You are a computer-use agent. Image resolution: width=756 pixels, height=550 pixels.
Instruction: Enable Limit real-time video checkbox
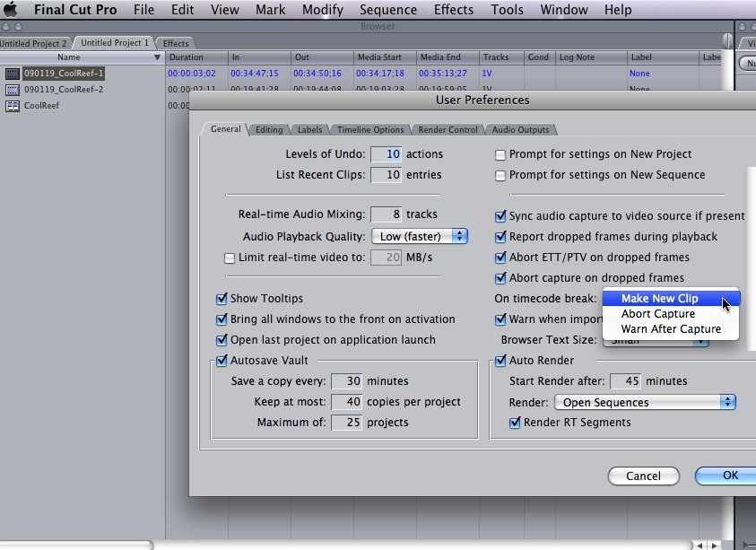[230, 258]
